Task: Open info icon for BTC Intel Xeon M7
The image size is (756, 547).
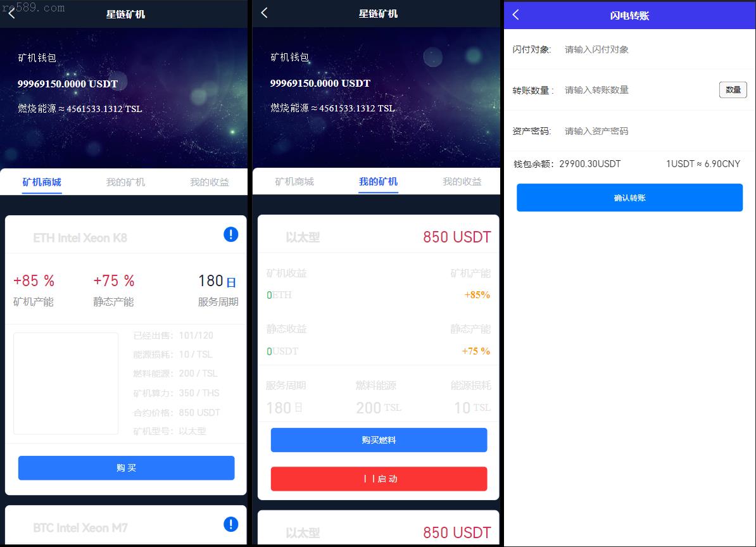Action: pyautogui.click(x=231, y=524)
